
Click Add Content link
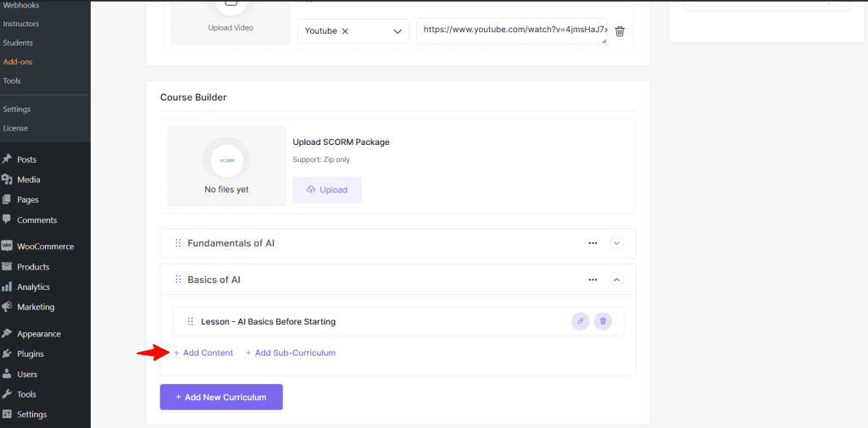click(203, 353)
